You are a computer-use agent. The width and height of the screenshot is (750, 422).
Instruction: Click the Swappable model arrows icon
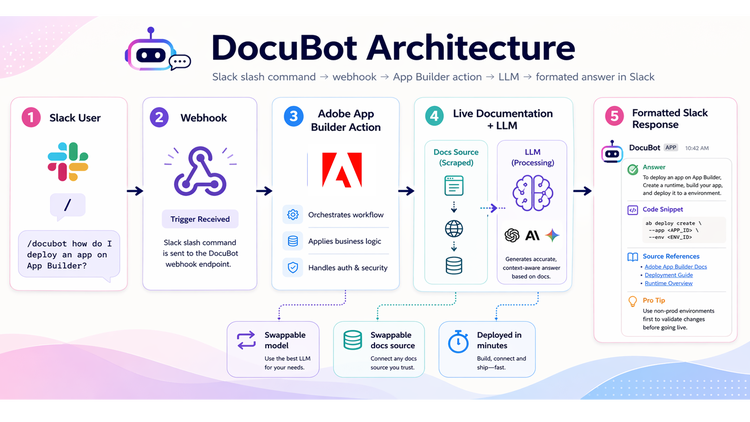coord(244,340)
